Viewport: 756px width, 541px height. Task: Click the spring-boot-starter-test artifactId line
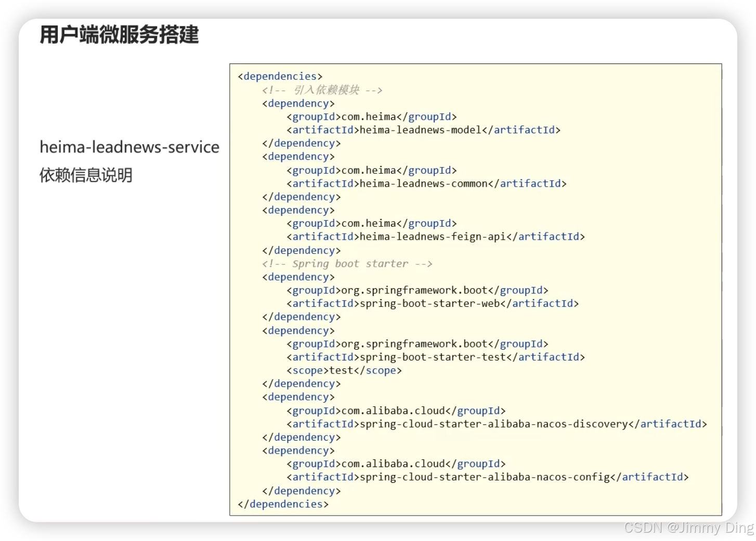coord(436,357)
